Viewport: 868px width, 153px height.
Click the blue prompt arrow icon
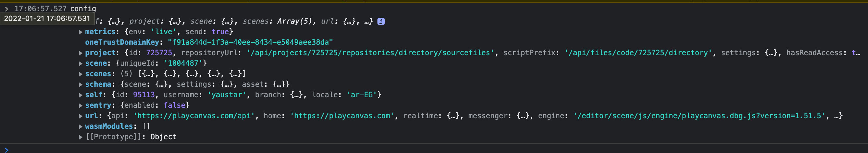tap(6, 150)
